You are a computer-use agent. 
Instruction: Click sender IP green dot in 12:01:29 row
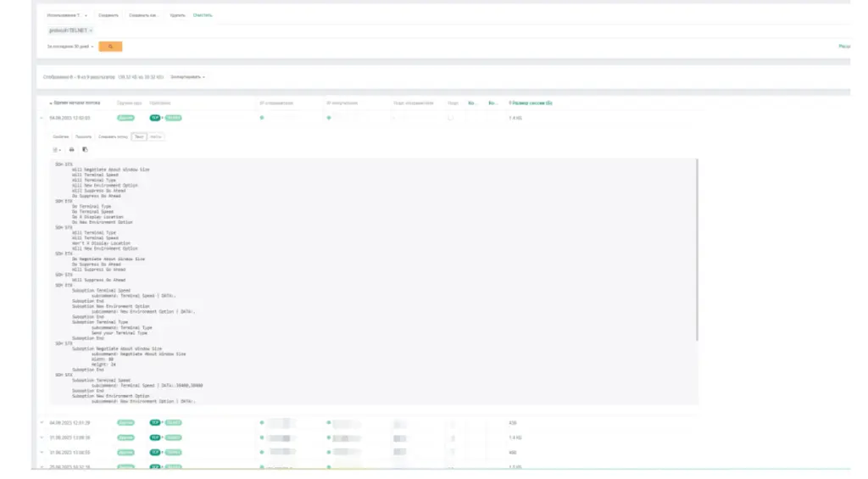click(x=262, y=422)
